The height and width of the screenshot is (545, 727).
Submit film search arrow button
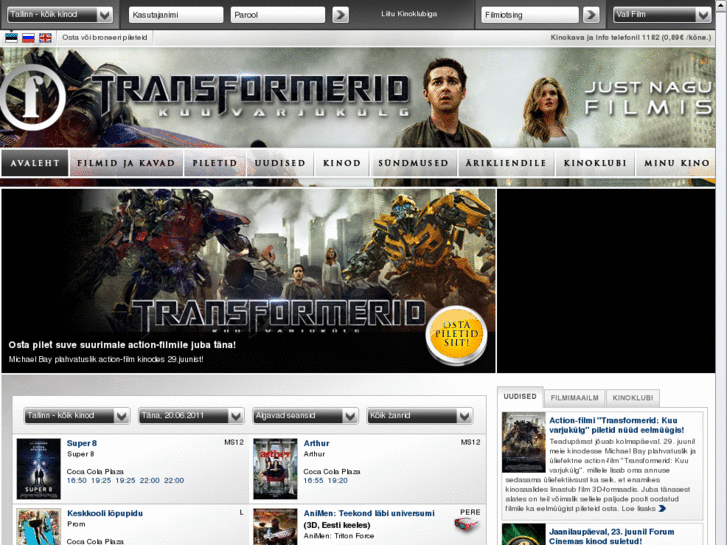[x=591, y=15]
